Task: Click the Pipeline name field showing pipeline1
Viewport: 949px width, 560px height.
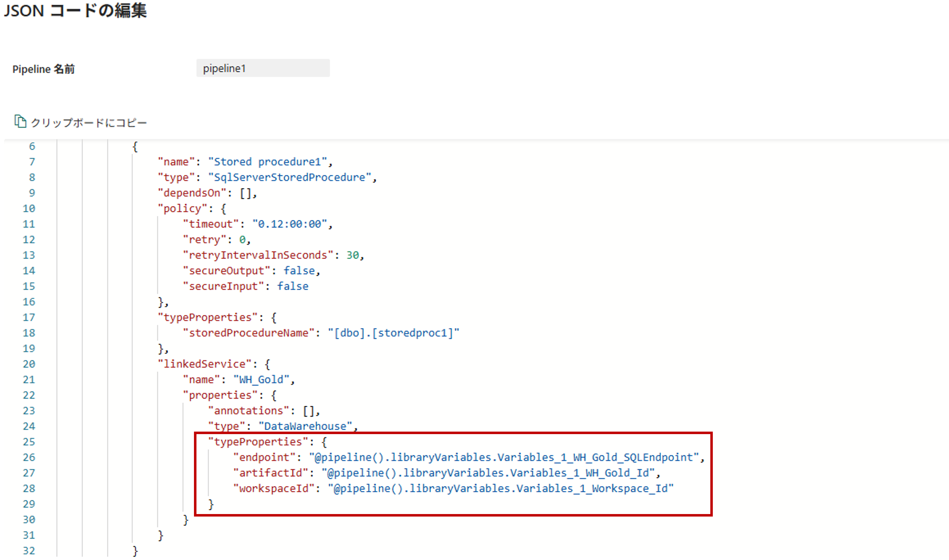Action: coord(263,68)
